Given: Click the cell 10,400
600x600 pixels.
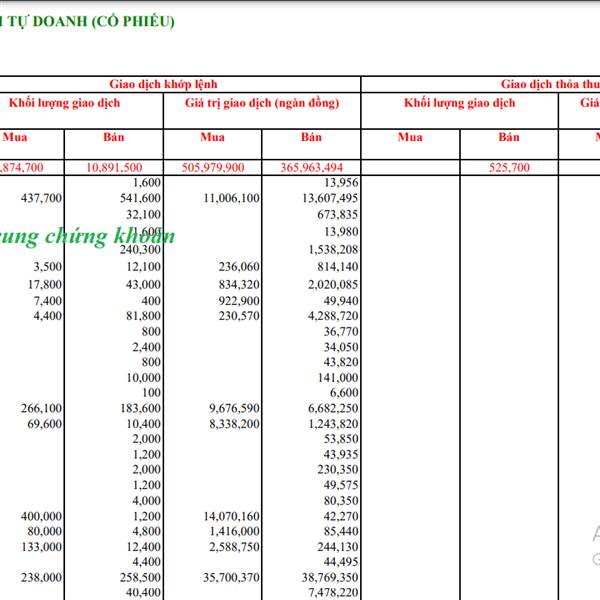Looking at the screenshot, I should (x=143, y=424).
